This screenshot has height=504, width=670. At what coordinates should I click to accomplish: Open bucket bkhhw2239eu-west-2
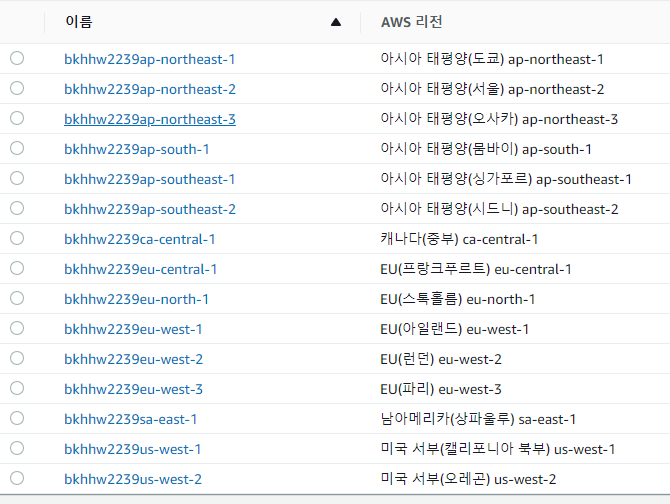134,359
